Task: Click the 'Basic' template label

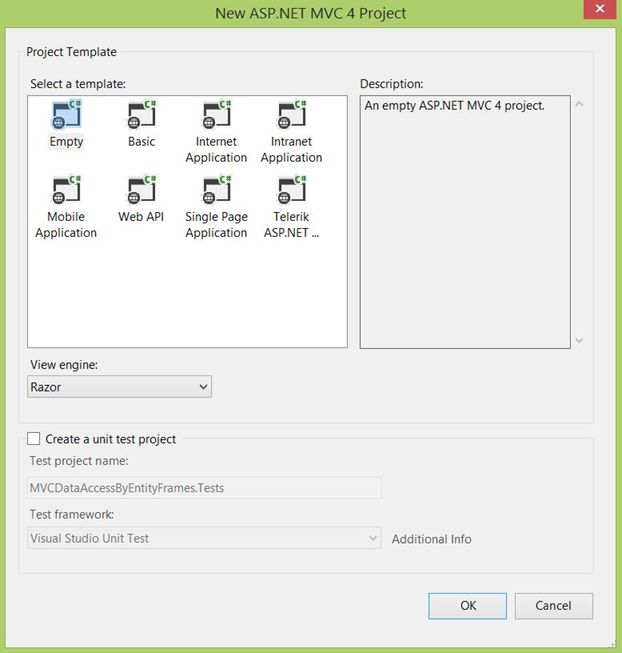Action: pyautogui.click(x=142, y=142)
